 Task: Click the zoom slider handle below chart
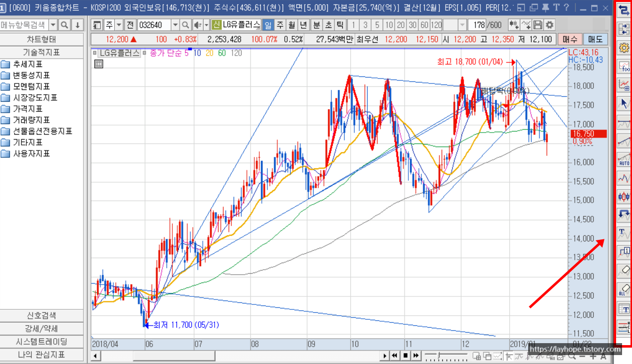pos(439,356)
